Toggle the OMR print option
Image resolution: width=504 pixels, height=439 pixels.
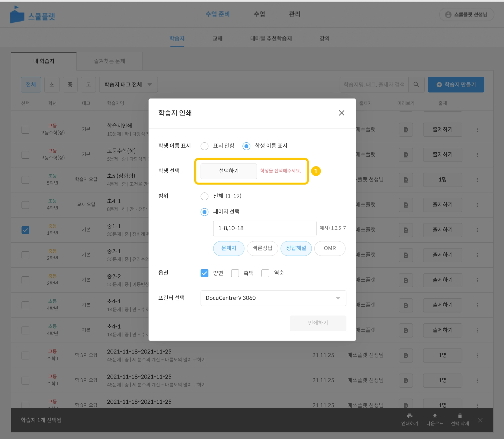(329, 248)
